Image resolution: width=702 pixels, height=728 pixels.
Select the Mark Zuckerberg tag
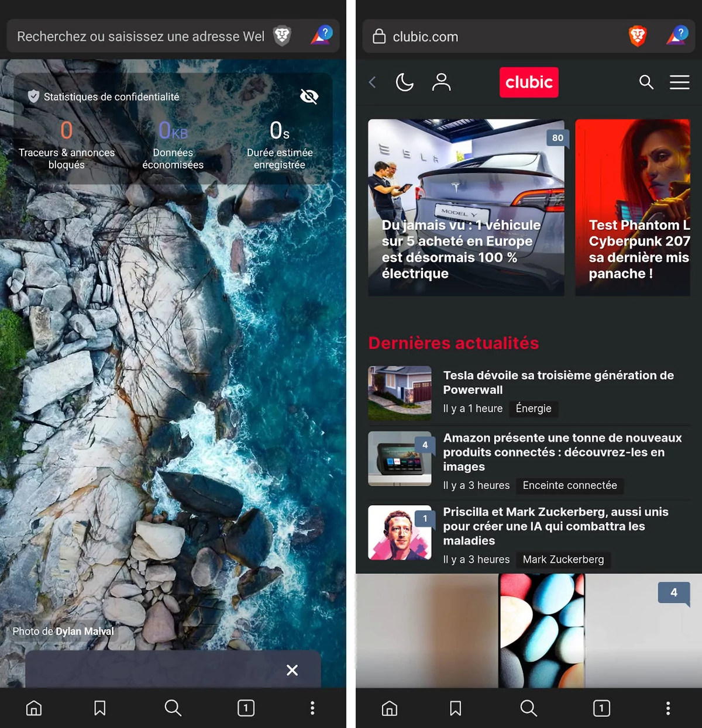(563, 560)
